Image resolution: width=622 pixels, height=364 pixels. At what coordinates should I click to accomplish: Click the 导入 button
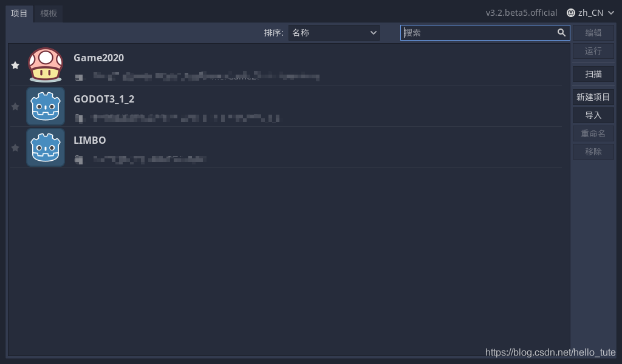(593, 115)
